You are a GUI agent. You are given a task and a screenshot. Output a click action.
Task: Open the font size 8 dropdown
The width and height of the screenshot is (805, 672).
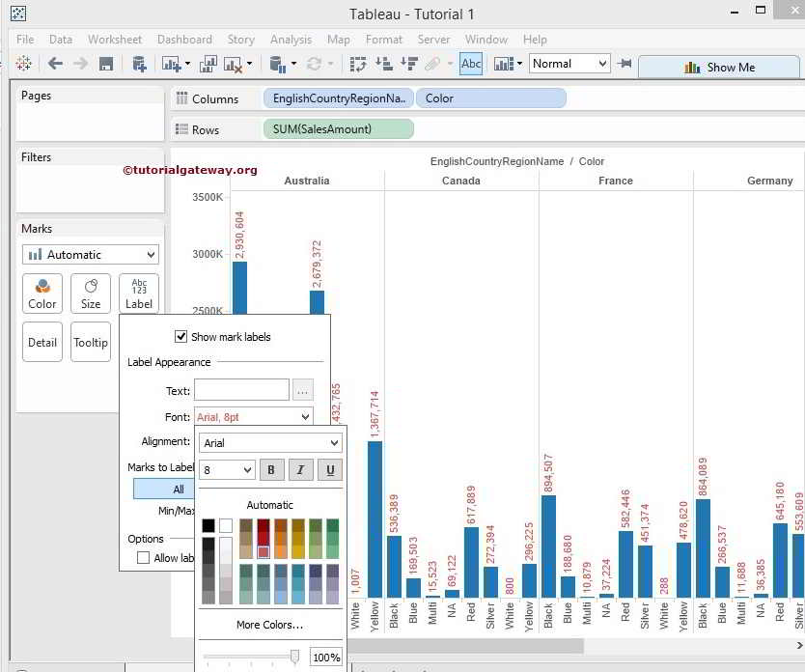click(x=228, y=470)
